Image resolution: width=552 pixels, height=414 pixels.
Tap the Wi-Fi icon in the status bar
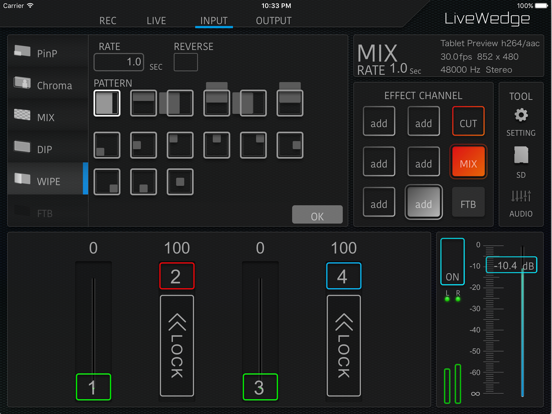30,5
